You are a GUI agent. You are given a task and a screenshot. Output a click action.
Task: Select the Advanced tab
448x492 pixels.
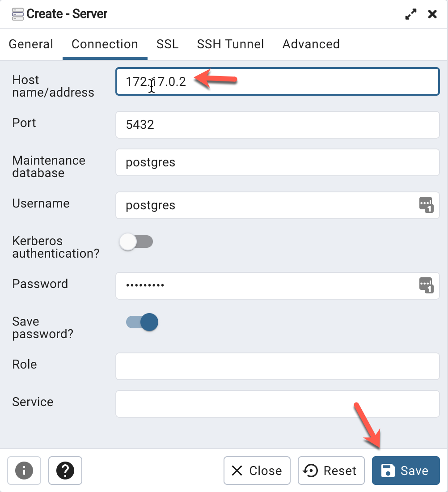click(311, 44)
